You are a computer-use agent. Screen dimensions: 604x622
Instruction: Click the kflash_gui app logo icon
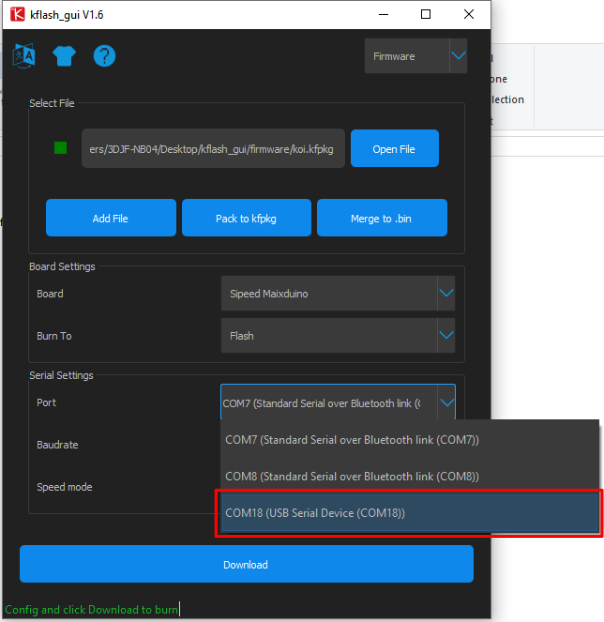16,14
